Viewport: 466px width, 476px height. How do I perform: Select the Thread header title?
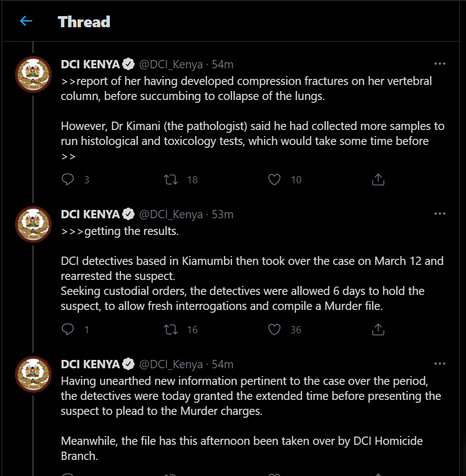coord(83,22)
